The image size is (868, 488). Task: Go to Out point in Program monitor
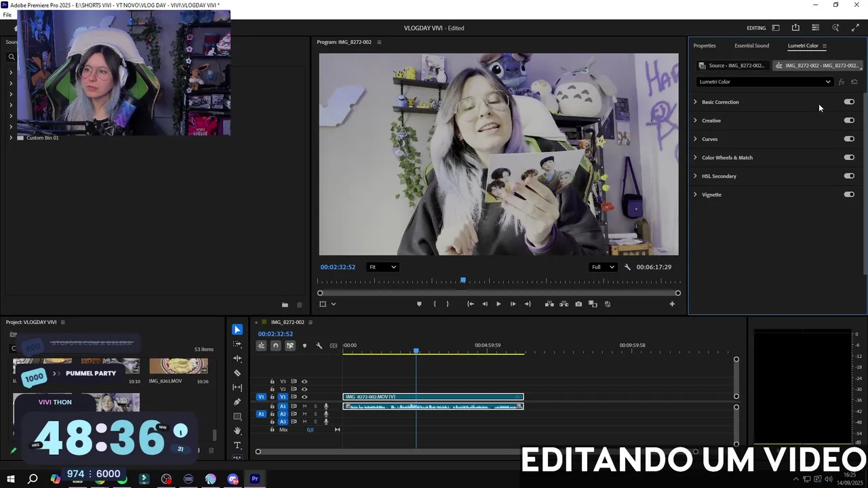528,304
